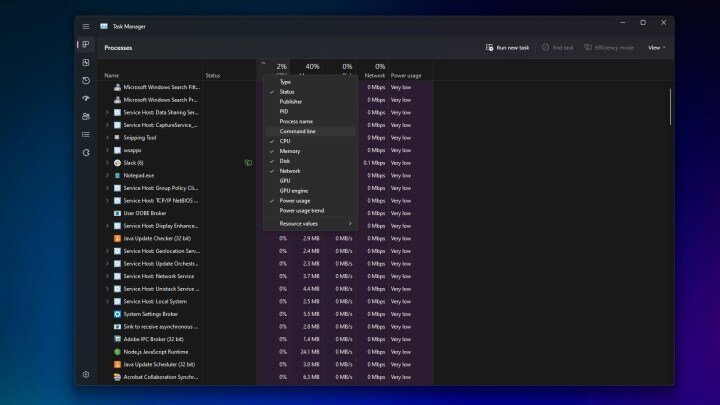The image size is (720, 405).
Task: Expand the Slack (6) process group
Action: click(x=107, y=163)
